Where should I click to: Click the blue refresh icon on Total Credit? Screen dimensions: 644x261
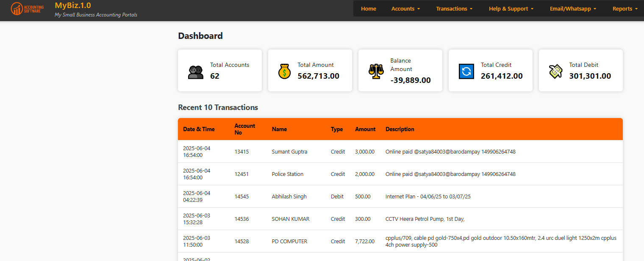(466, 71)
